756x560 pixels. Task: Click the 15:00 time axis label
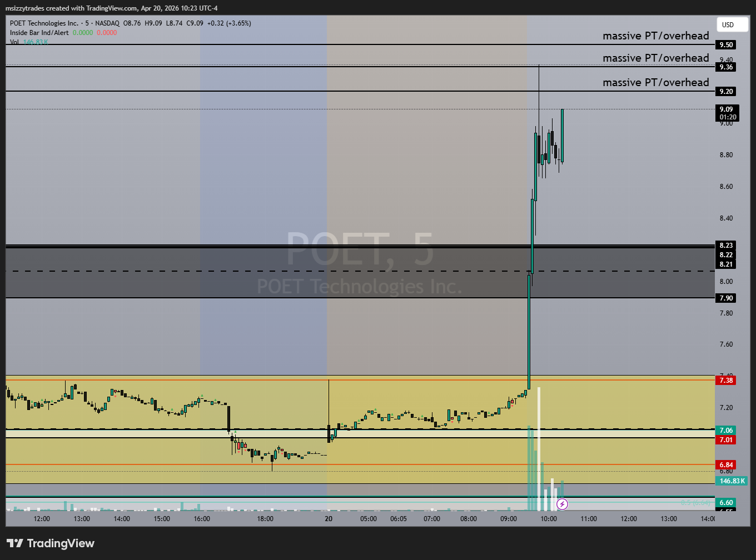(x=162, y=519)
